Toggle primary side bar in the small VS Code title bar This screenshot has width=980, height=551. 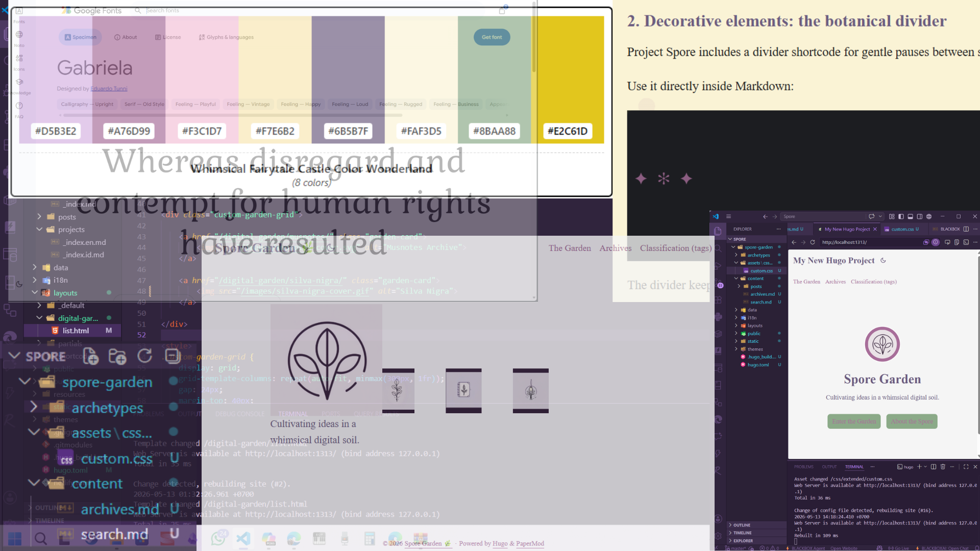click(901, 216)
